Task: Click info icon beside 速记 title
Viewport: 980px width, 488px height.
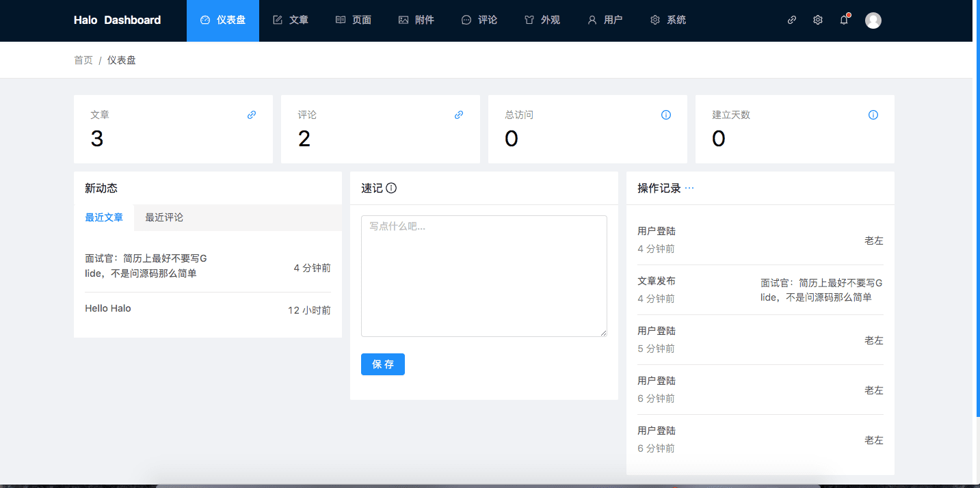Action: point(391,188)
